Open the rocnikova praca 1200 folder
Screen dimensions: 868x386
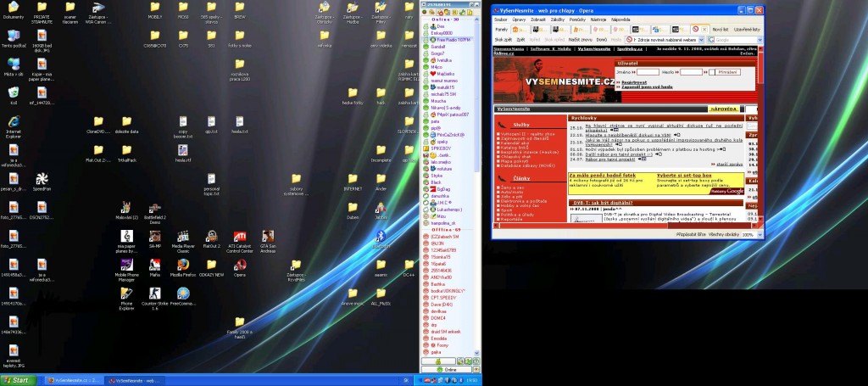tap(239, 70)
